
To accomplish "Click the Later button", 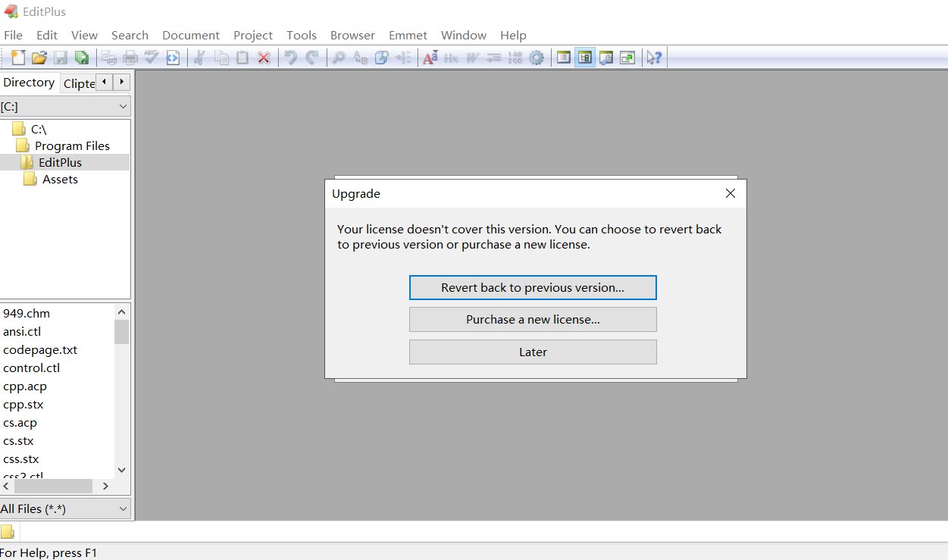I will coord(533,352).
